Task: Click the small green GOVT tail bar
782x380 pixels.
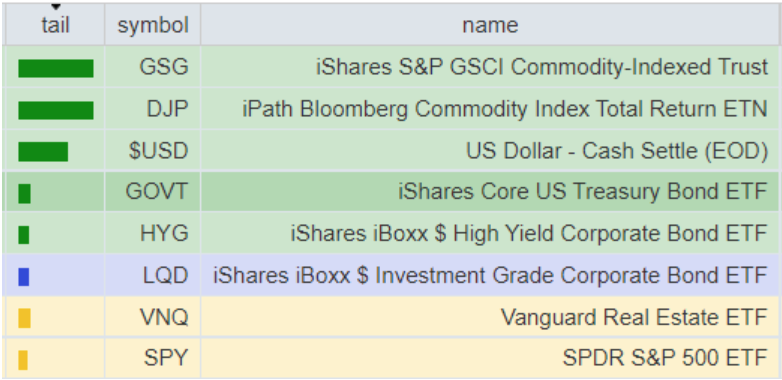Action: click(24, 193)
